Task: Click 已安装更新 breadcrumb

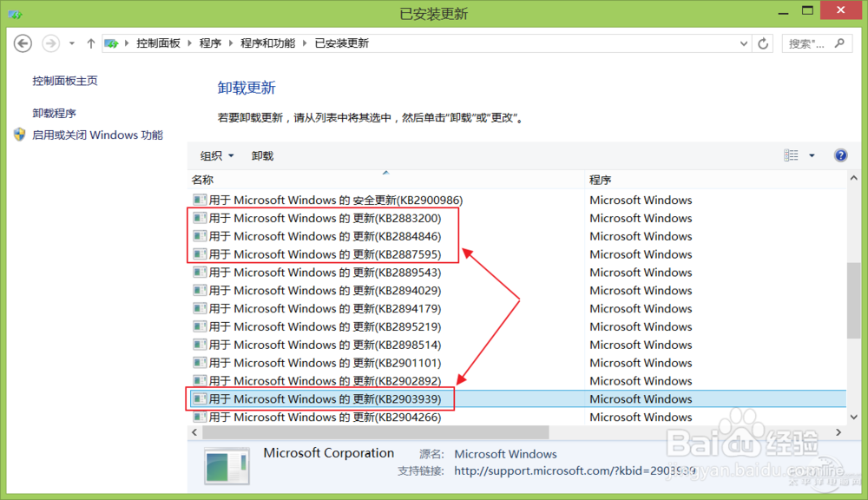Action: (341, 43)
